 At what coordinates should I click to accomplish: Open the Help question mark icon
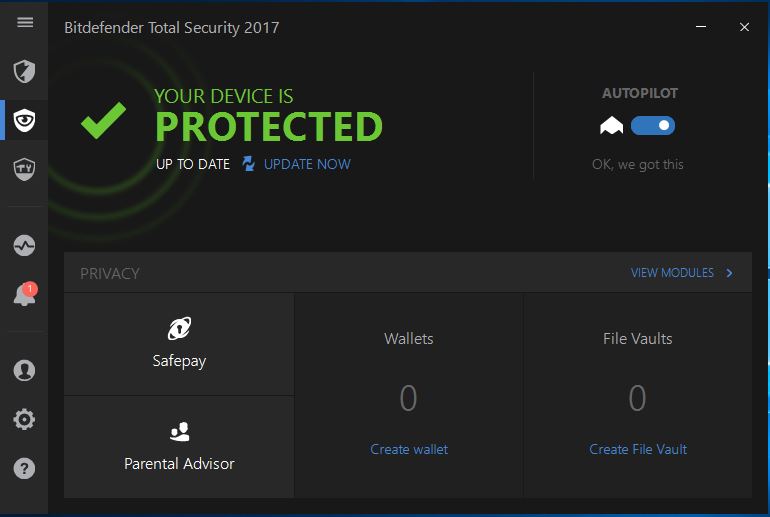click(x=24, y=468)
